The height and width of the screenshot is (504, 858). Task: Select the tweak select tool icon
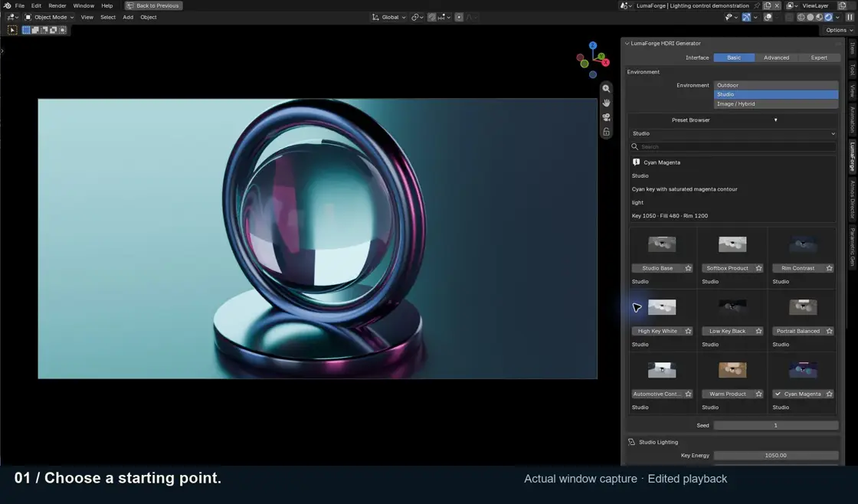(12, 30)
